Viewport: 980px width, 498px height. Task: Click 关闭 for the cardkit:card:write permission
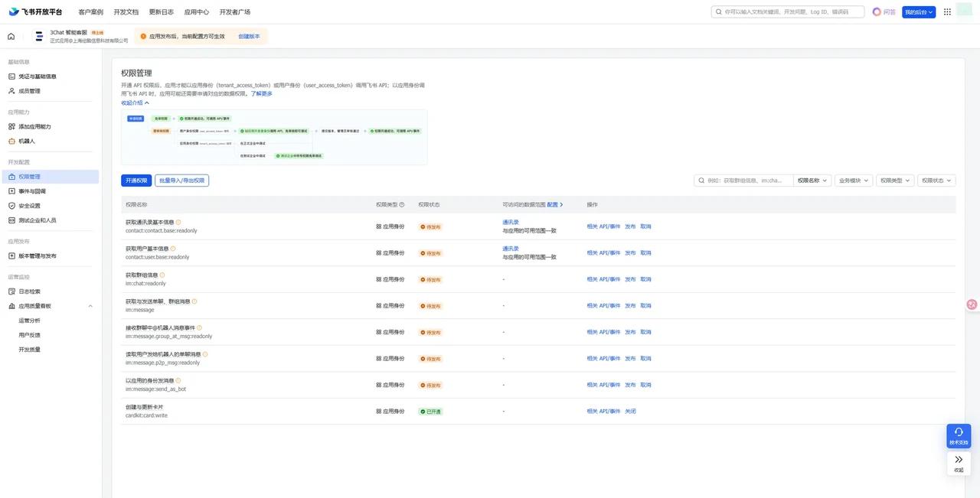(630, 412)
